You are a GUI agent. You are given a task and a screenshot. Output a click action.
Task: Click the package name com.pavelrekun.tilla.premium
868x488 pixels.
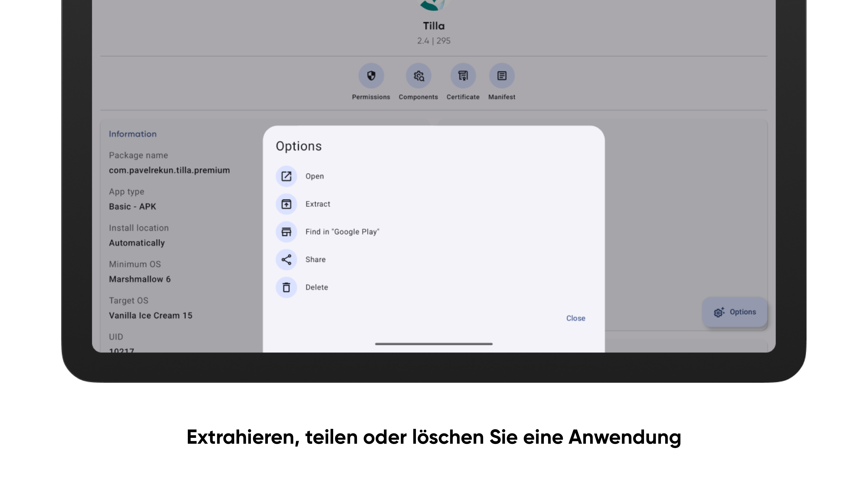tap(169, 170)
